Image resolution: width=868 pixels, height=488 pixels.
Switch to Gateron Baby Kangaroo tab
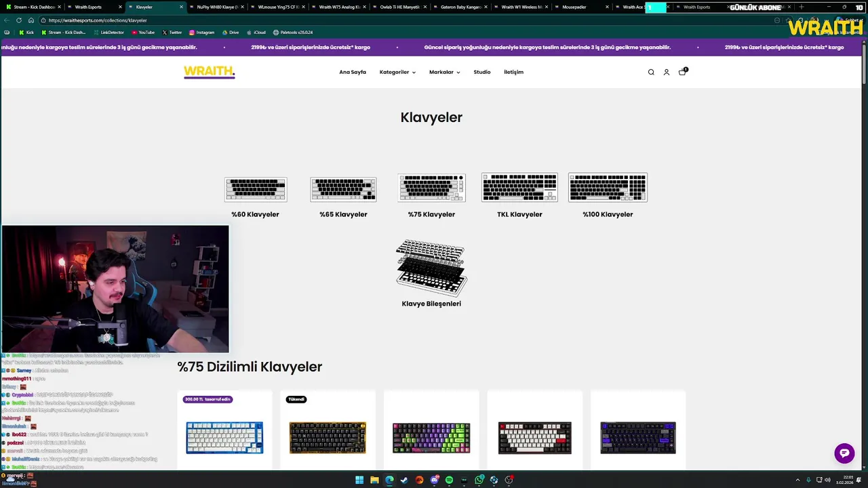point(461,7)
